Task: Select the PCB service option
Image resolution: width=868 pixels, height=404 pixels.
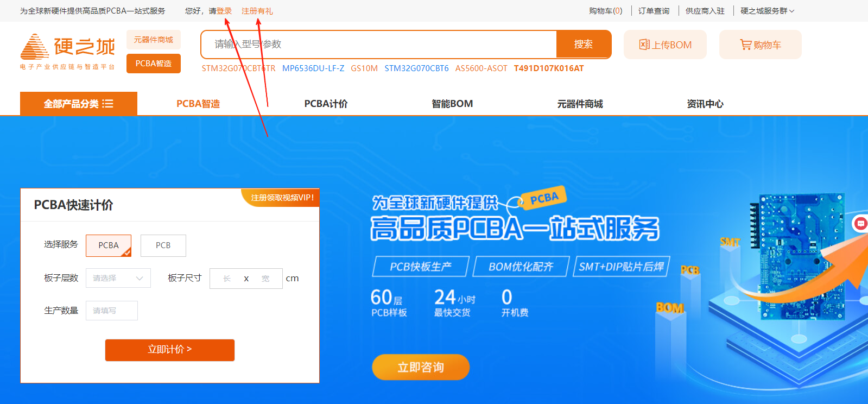Action: click(x=163, y=245)
